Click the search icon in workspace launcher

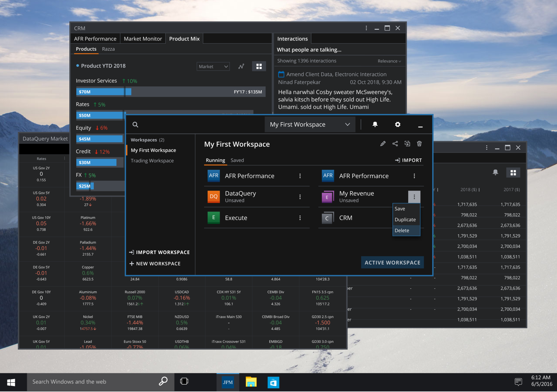[135, 124]
